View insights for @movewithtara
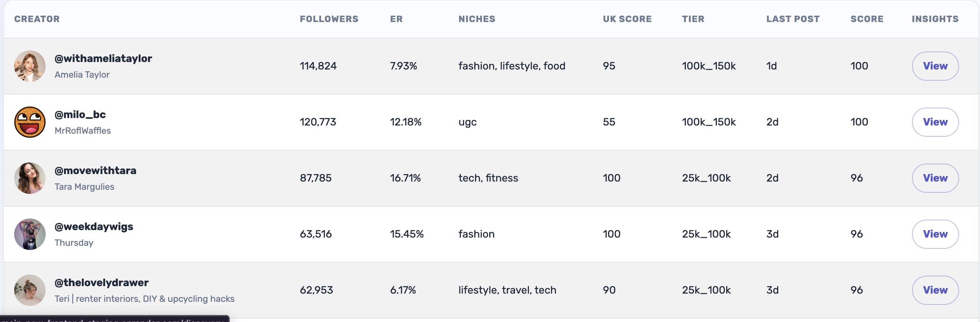980x322 pixels. click(935, 177)
